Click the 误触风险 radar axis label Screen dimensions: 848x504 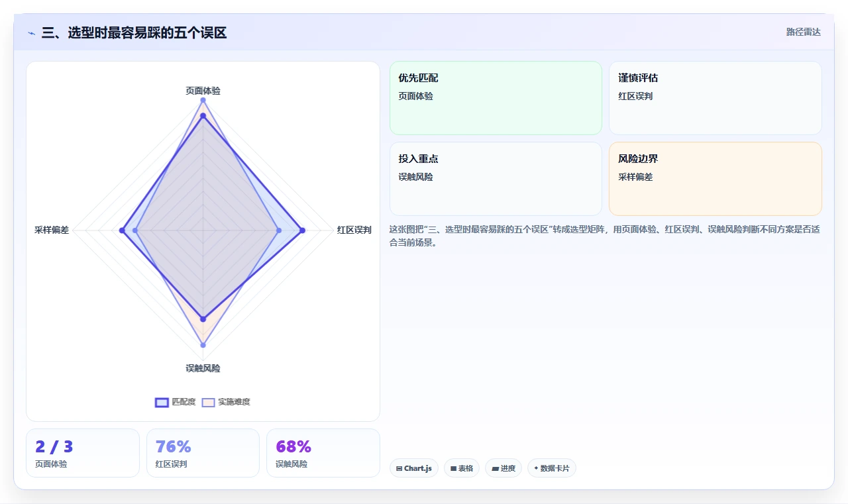tap(203, 368)
